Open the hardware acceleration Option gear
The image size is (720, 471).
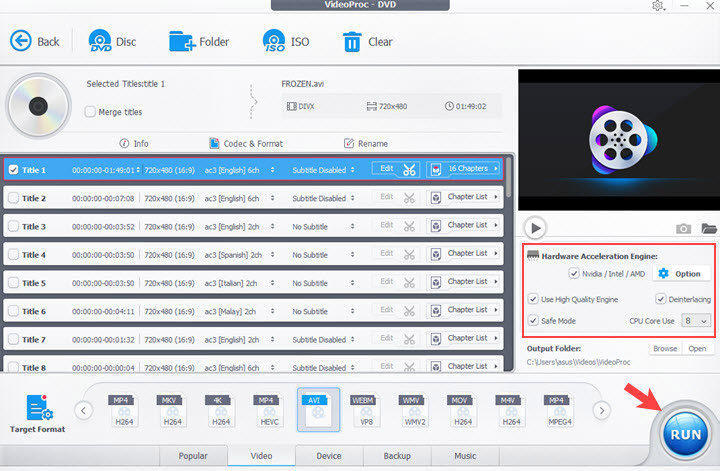[x=679, y=274]
